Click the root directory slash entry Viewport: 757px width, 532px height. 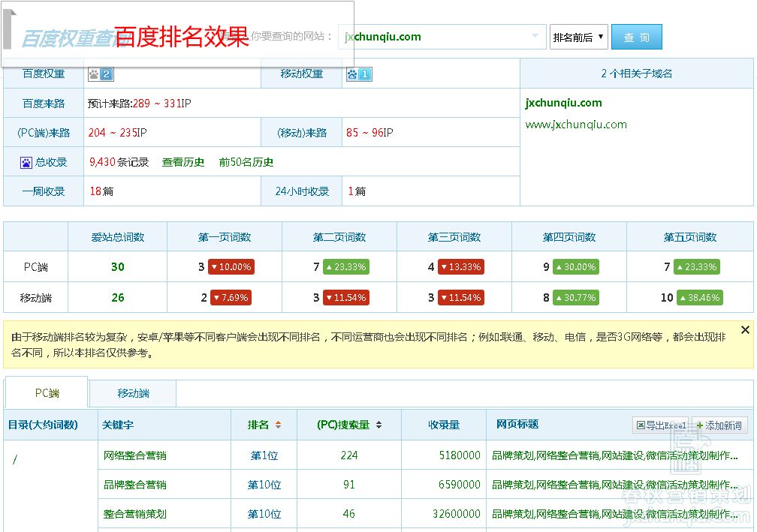coord(15,459)
